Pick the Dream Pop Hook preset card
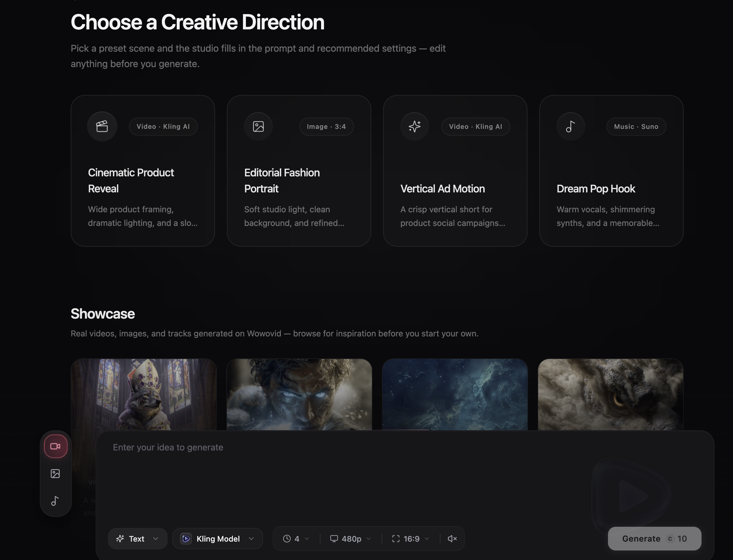The width and height of the screenshot is (733, 560). (611, 171)
